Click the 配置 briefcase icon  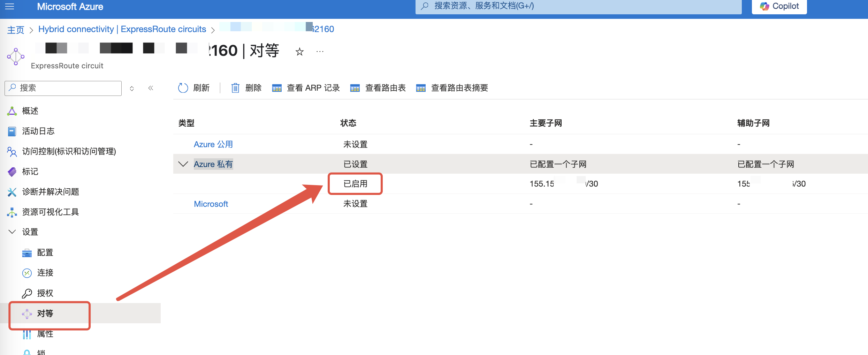[27, 253]
